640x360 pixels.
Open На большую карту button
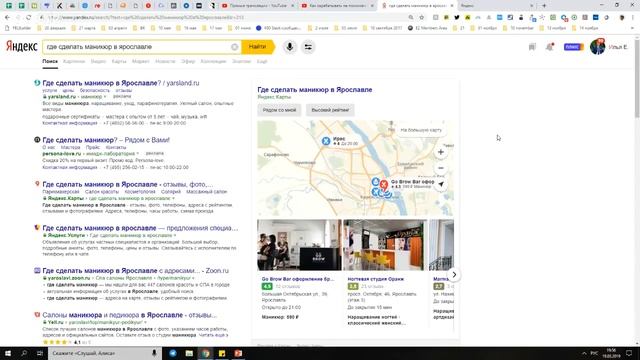[x=421, y=130]
